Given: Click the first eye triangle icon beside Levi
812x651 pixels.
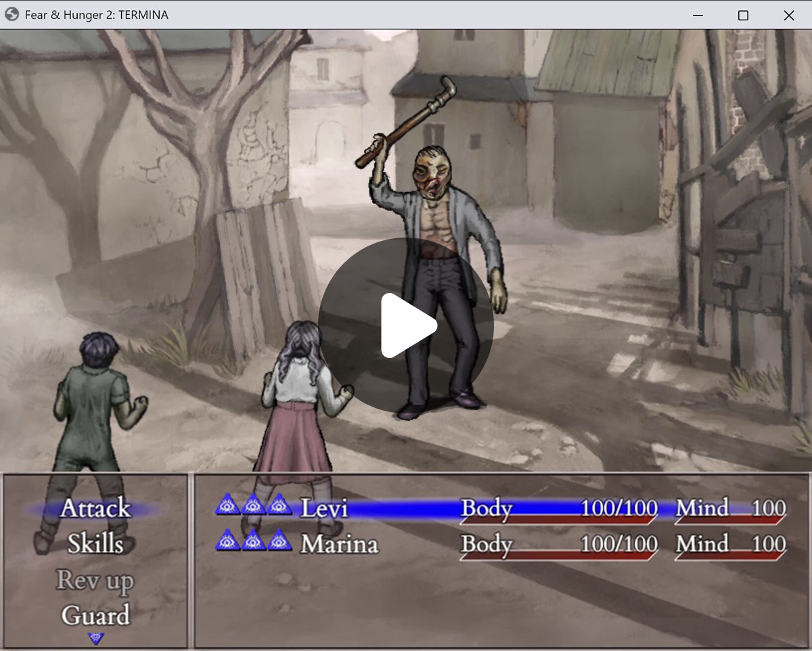Looking at the screenshot, I should pos(227,504).
